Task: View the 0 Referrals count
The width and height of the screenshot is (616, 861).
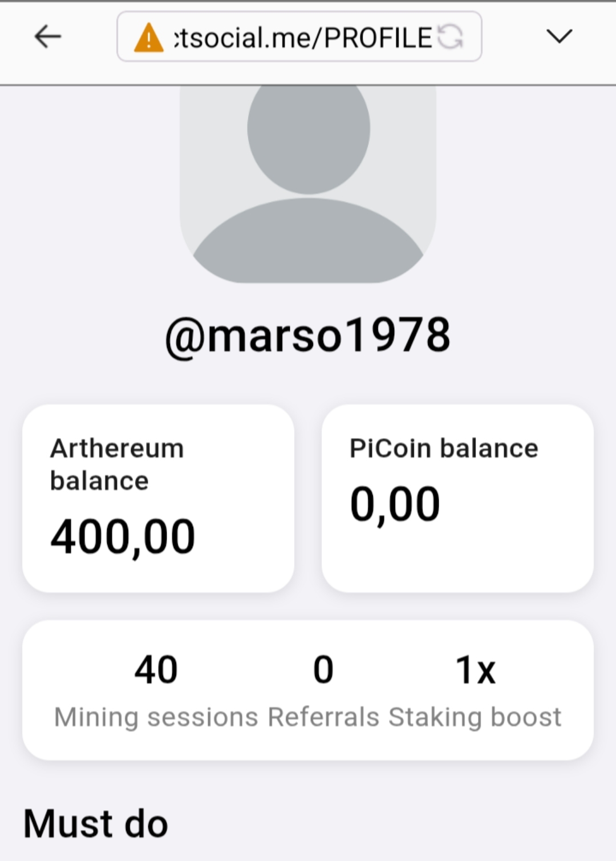Action: pyautogui.click(x=323, y=669)
